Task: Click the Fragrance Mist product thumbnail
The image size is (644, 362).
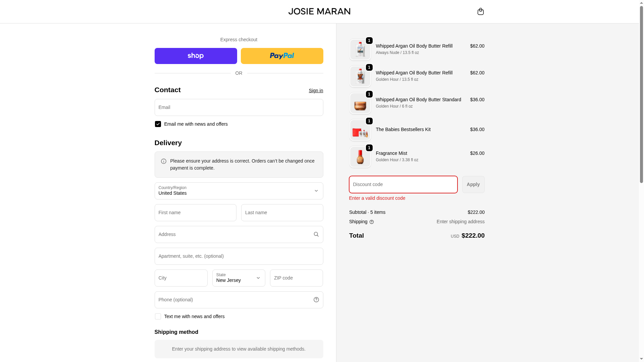Action: (x=360, y=157)
